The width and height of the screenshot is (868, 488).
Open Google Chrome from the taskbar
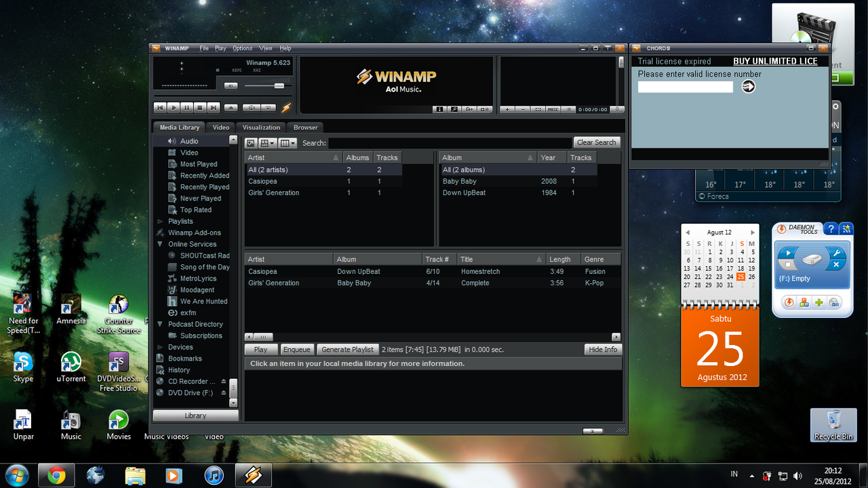[x=56, y=476]
